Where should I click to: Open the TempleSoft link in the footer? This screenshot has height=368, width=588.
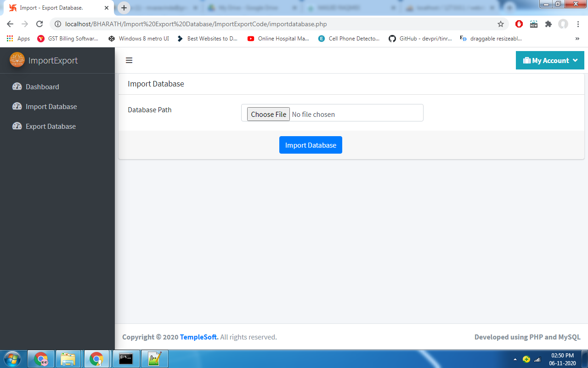pyautogui.click(x=198, y=337)
